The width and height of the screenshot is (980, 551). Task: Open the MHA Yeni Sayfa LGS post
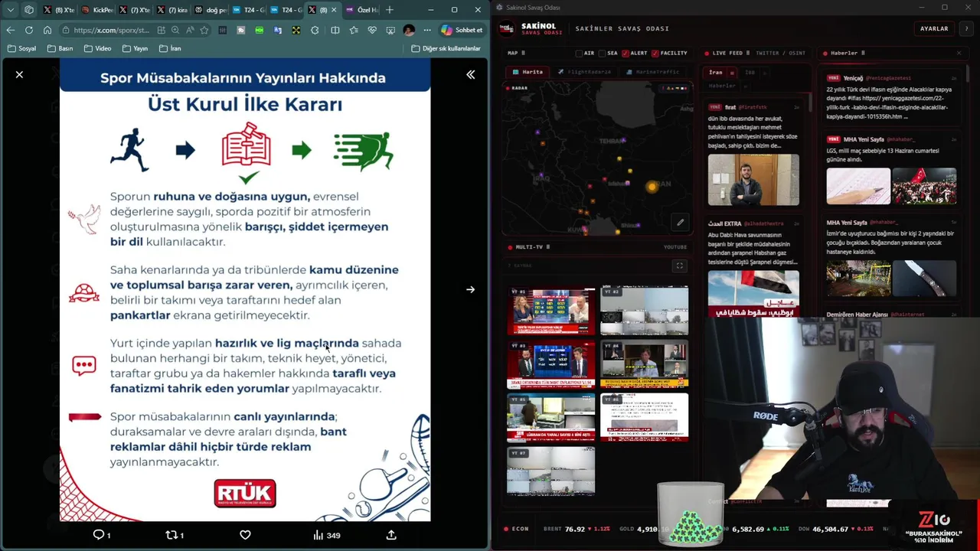[891, 171]
